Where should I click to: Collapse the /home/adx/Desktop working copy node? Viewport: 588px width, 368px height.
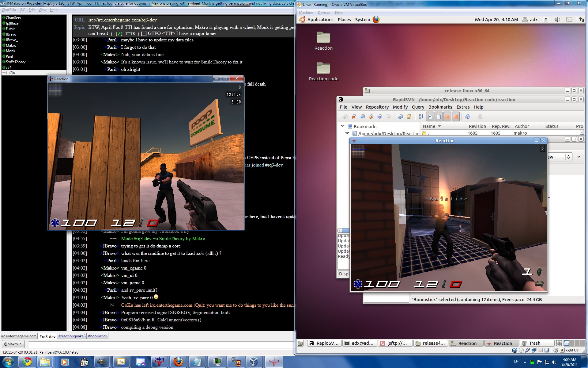click(347, 133)
